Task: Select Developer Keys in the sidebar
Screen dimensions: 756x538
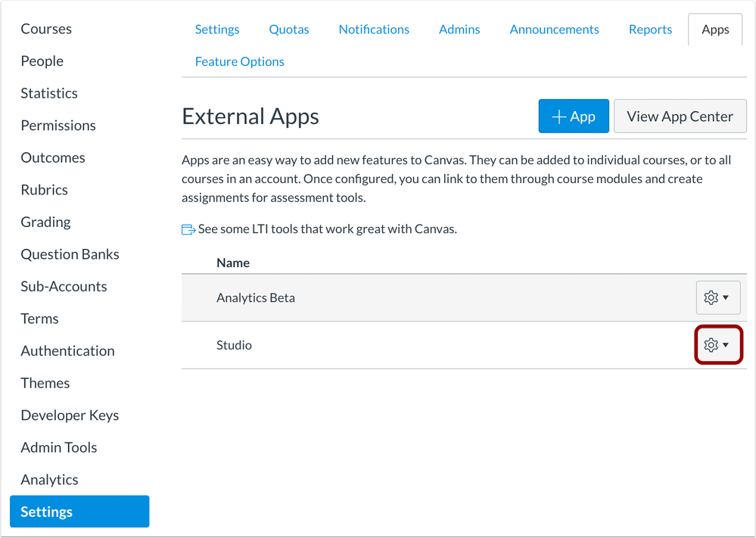Action: [70, 415]
